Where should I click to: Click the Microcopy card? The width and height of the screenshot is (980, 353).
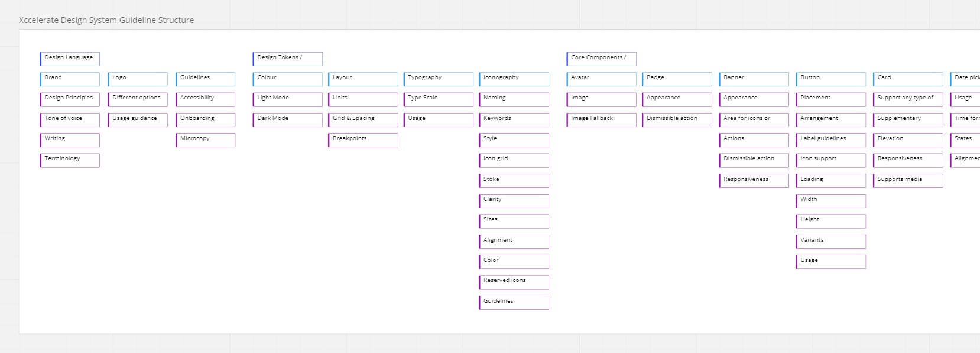coord(205,140)
